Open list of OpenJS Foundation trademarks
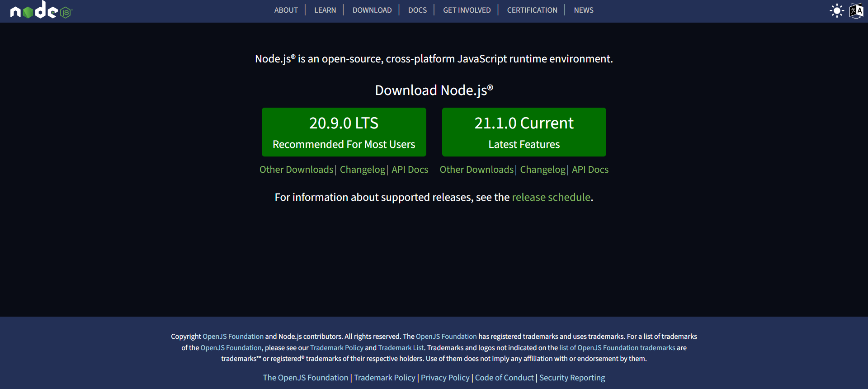Viewport: 868px width, 389px height. 617,348
